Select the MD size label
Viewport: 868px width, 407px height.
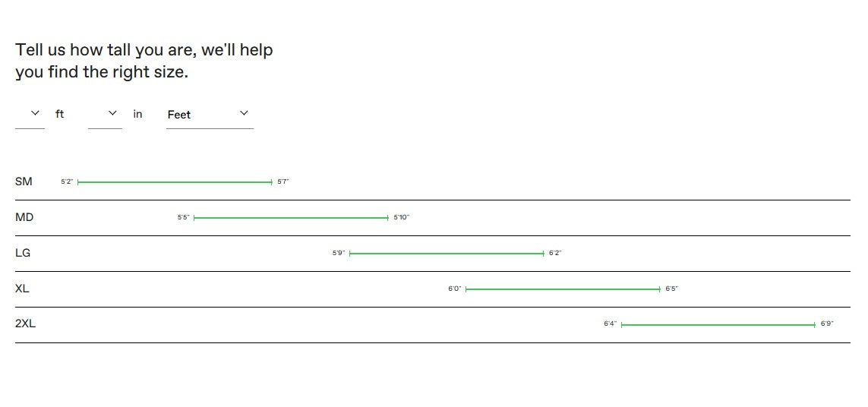24,217
